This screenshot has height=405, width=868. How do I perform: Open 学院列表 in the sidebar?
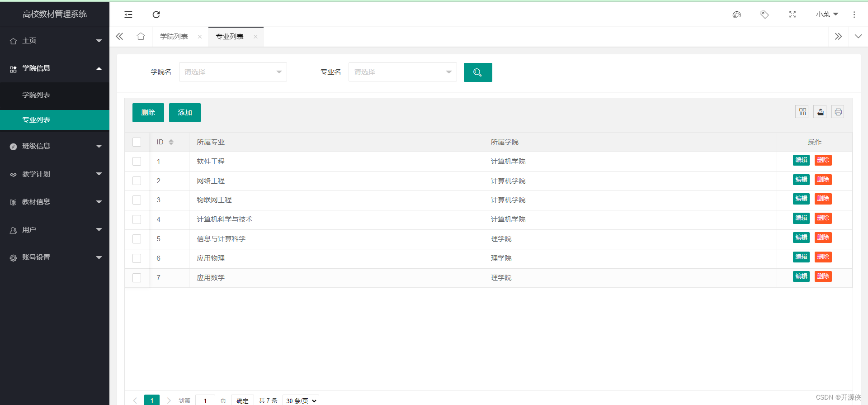point(55,95)
